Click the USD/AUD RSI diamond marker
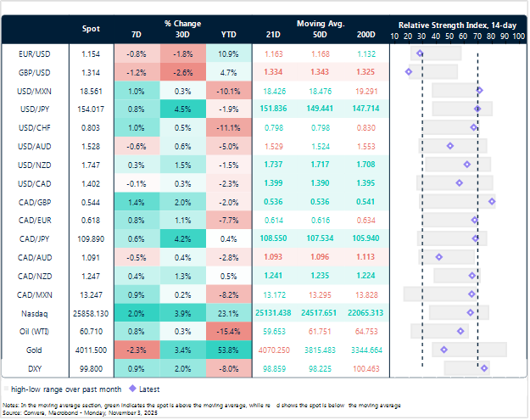 point(449,146)
